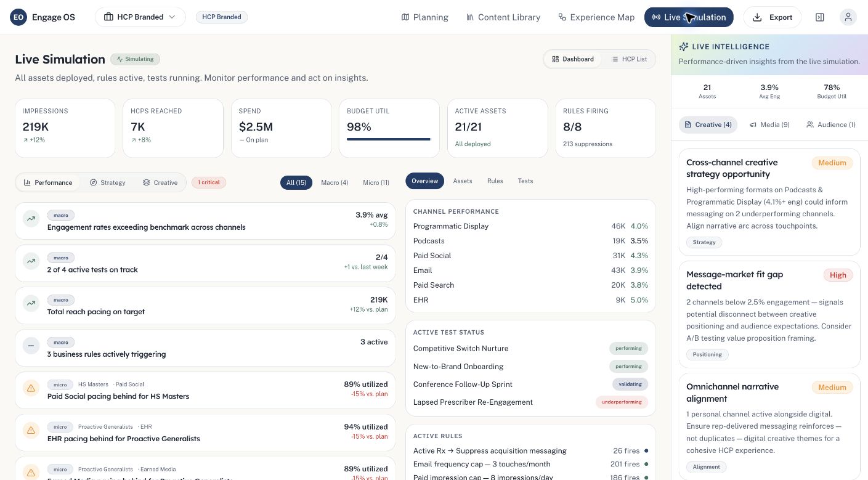Screen dimensions: 868x480
Task: Switch to Experience Map
Action: click(x=596, y=17)
